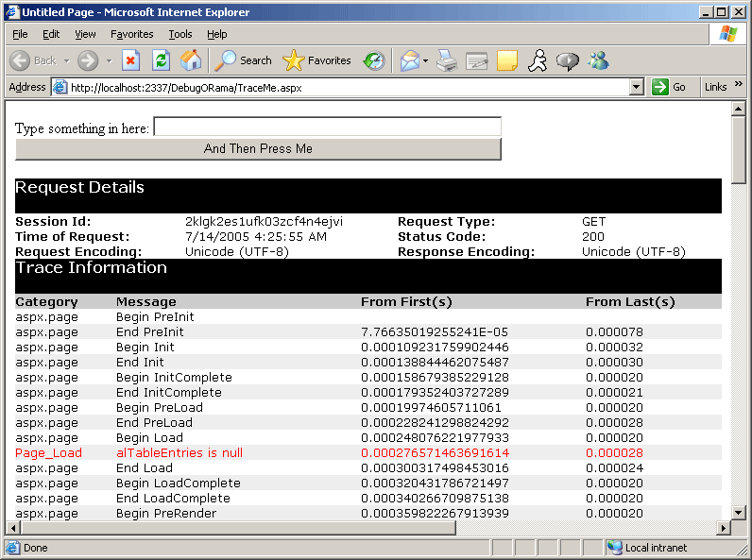Click the 'Type something in here' text box
Image resolution: width=752 pixels, height=560 pixels.
(327, 127)
